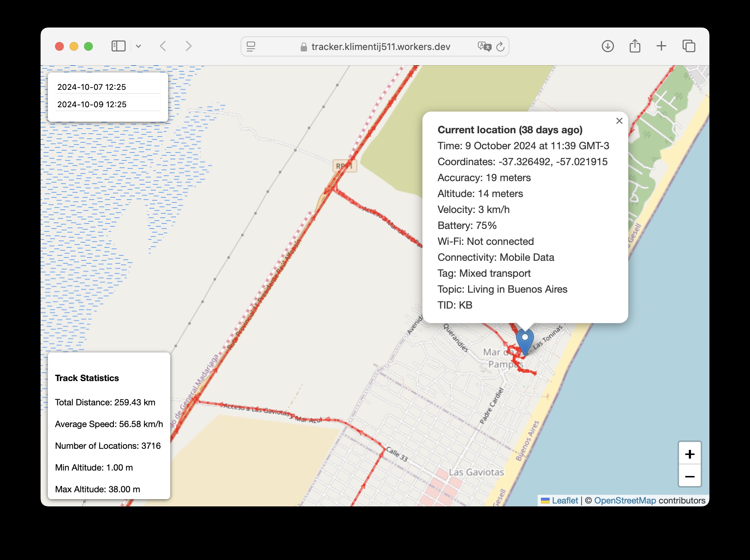Maximize the Safari window
750x560 pixels.
point(88,46)
